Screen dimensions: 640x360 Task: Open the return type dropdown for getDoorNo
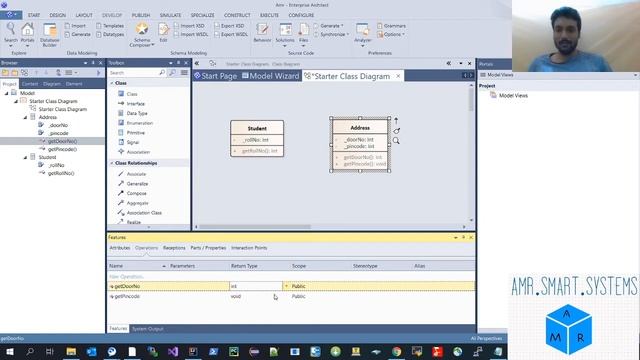pos(286,286)
